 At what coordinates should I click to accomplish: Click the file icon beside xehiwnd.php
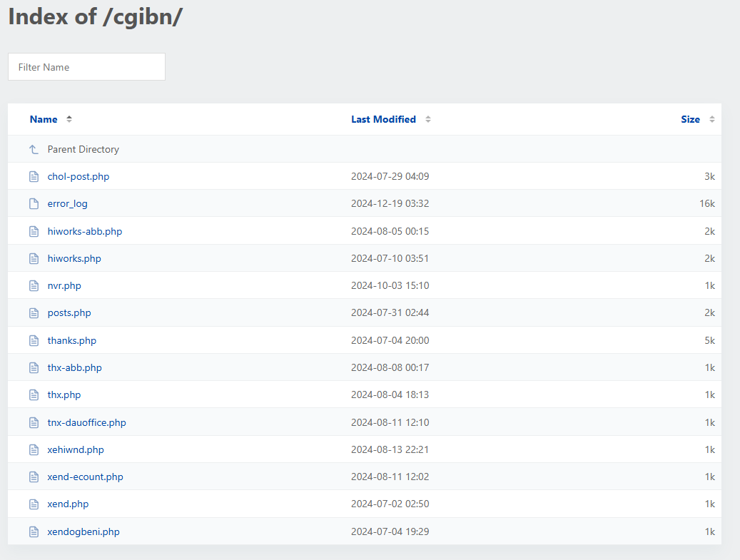click(34, 449)
